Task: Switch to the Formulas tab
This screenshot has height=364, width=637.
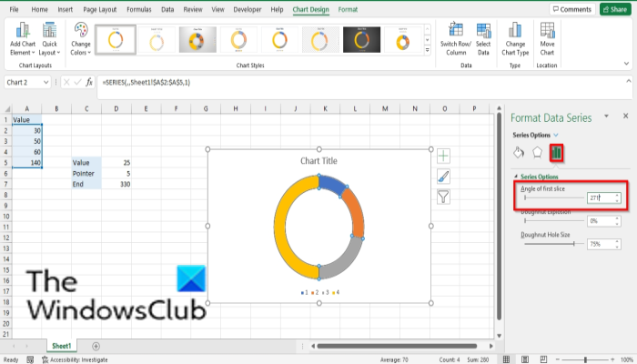Action: (139, 9)
